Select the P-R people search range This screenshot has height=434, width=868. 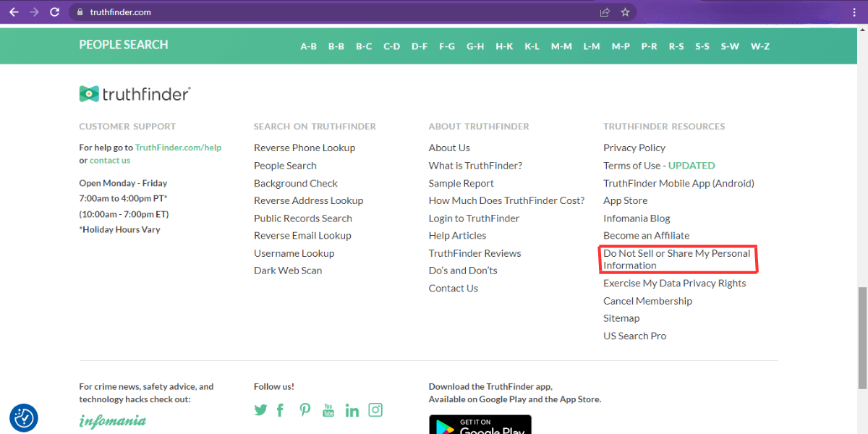[x=650, y=46]
